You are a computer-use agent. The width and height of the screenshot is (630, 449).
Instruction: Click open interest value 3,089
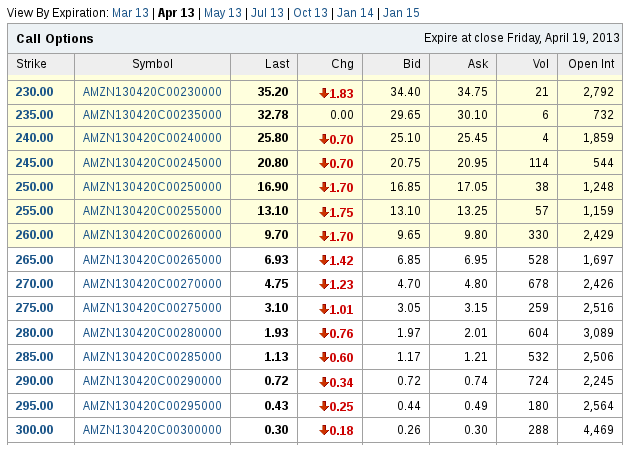tap(598, 333)
